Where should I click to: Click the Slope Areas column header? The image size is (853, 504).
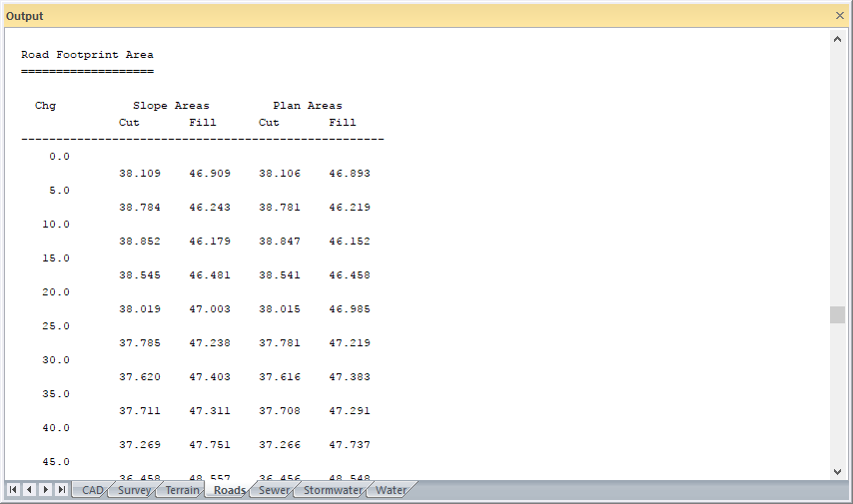click(x=171, y=106)
